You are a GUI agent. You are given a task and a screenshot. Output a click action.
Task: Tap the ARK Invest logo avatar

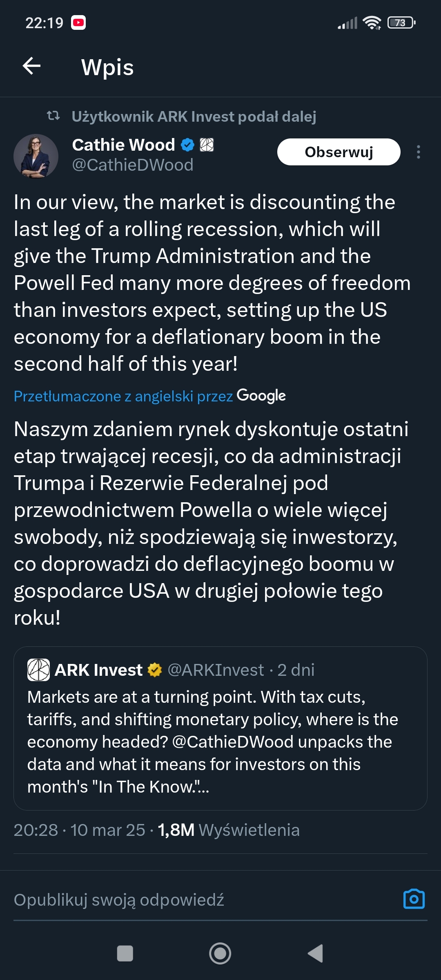point(38,670)
